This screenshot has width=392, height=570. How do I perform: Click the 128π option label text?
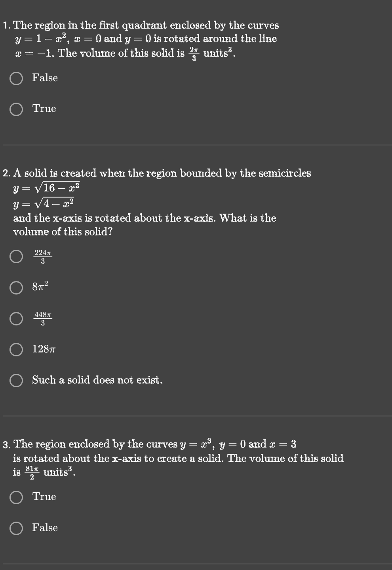pos(44,349)
